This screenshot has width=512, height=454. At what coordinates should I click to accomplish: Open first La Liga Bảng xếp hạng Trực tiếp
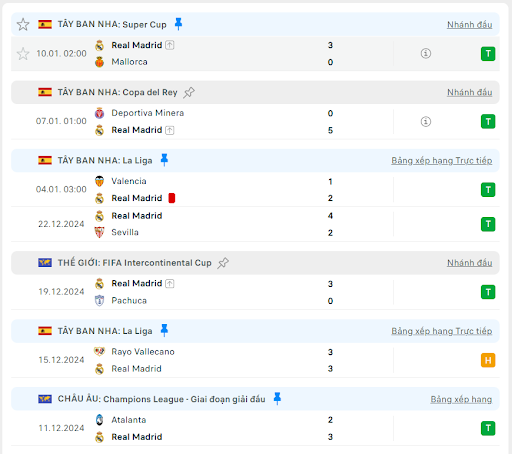[x=442, y=161]
